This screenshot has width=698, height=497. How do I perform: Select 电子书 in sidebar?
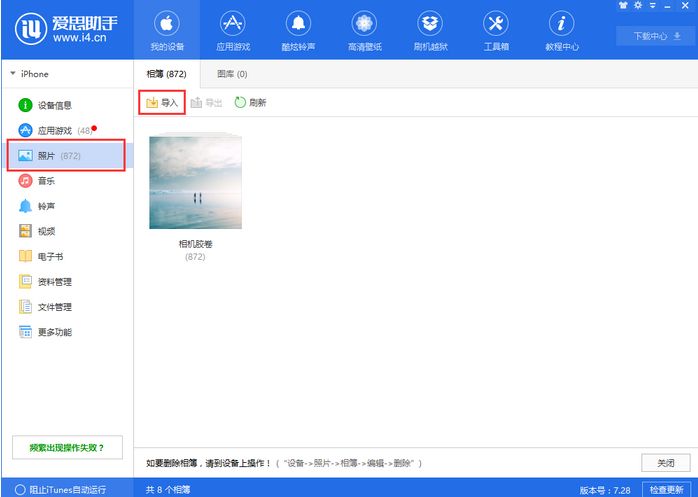[x=67, y=257]
